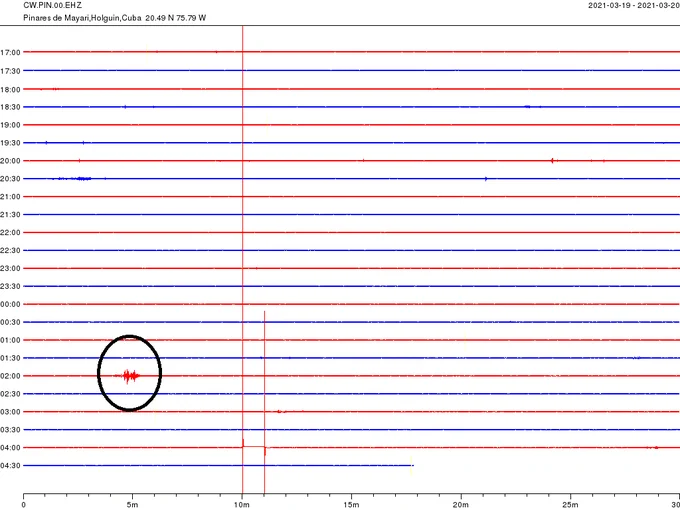
Task: Select the 23:30 time row label
Action: pos(10,286)
